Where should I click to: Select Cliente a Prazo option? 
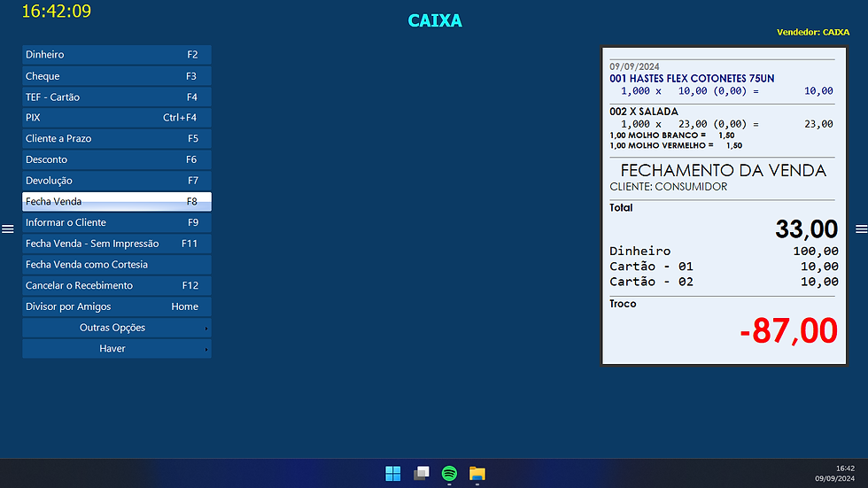(x=117, y=139)
